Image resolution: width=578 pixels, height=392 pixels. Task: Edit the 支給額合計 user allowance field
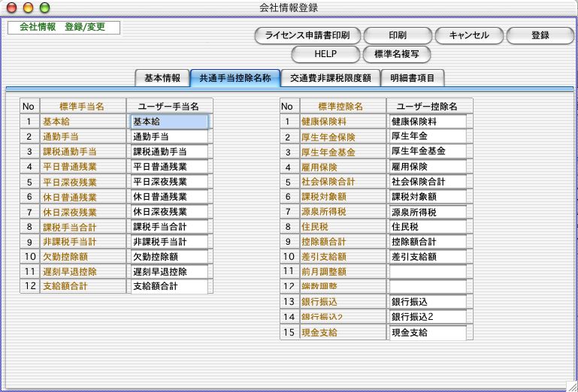coord(168,286)
